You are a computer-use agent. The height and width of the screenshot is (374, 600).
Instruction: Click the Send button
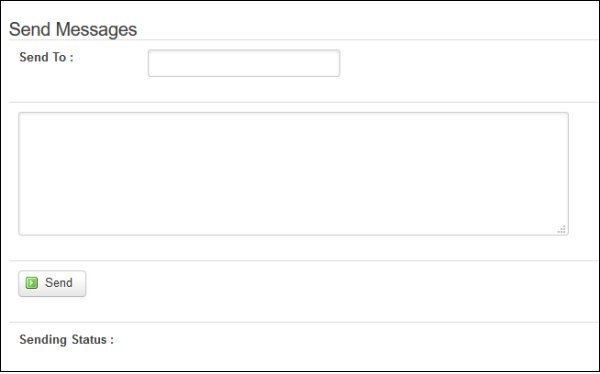[x=52, y=284]
